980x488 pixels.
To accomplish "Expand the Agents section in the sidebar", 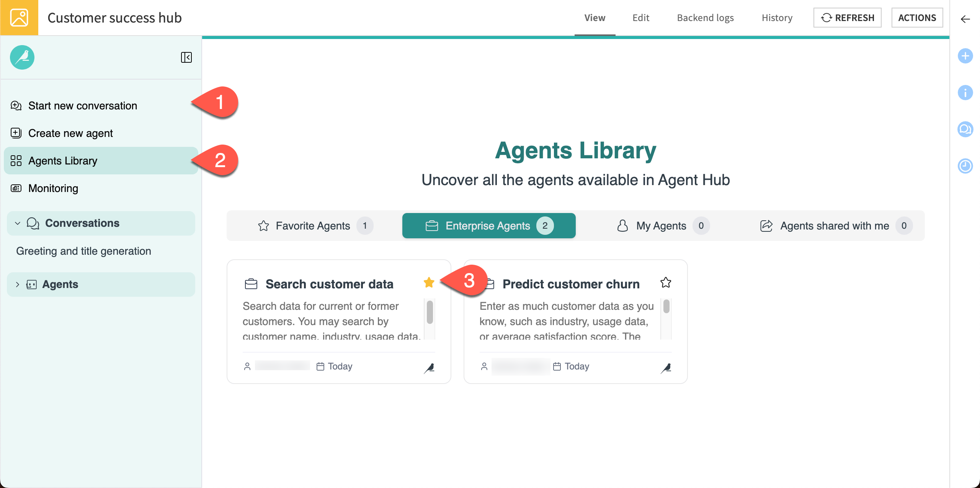I will [18, 285].
